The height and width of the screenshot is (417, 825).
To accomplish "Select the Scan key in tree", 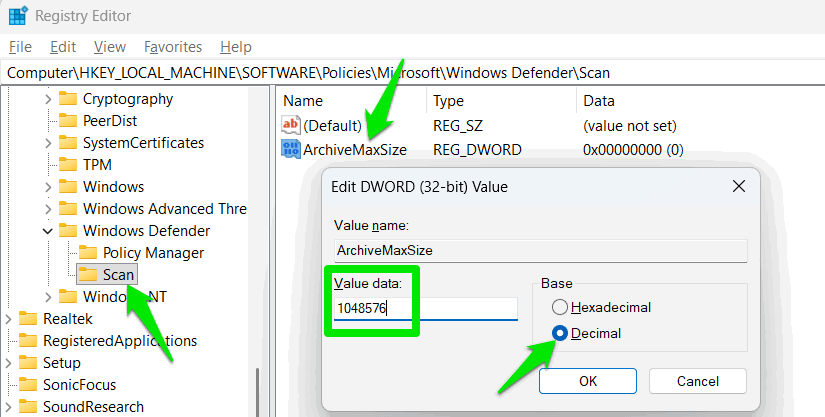I will point(117,274).
